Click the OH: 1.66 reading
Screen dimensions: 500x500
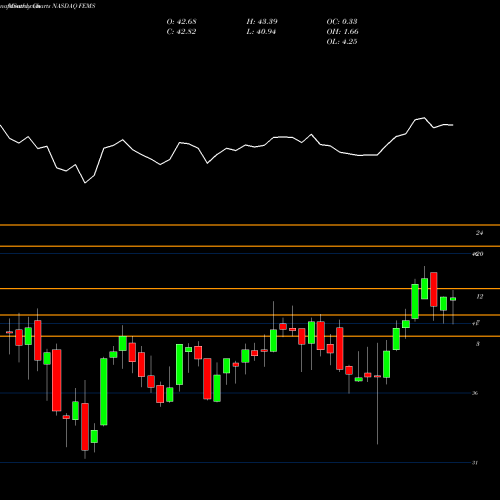[x=342, y=31]
